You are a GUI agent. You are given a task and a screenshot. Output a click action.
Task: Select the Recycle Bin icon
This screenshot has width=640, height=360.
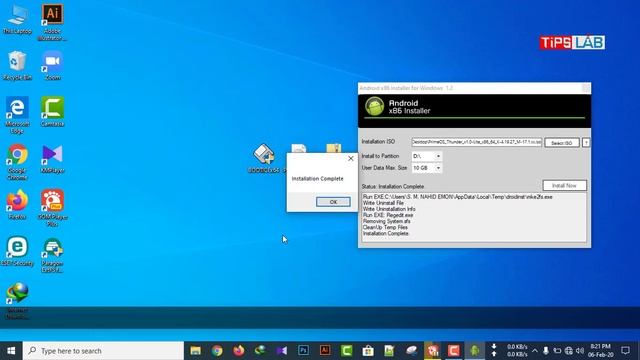pos(17,65)
